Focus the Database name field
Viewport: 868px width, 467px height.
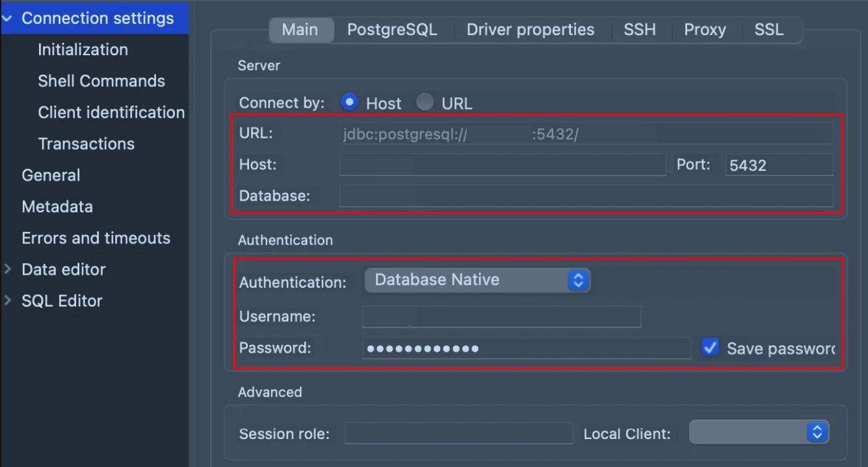click(585, 196)
